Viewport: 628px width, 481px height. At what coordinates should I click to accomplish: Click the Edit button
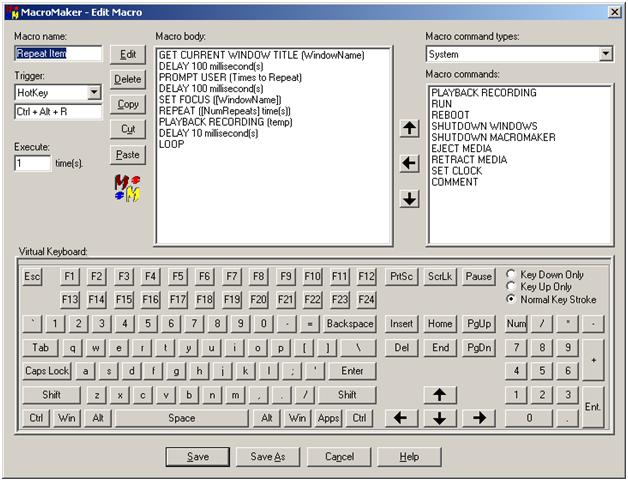tap(128, 54)
